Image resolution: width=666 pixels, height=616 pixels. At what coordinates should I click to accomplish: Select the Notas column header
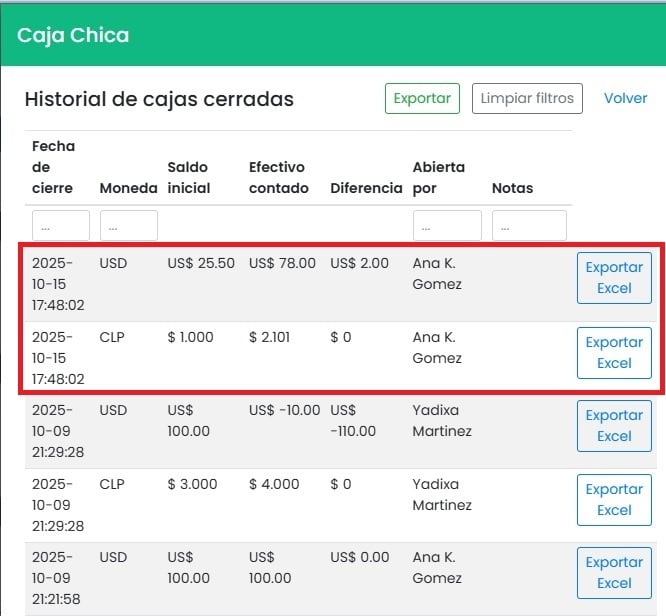(512, 188)
